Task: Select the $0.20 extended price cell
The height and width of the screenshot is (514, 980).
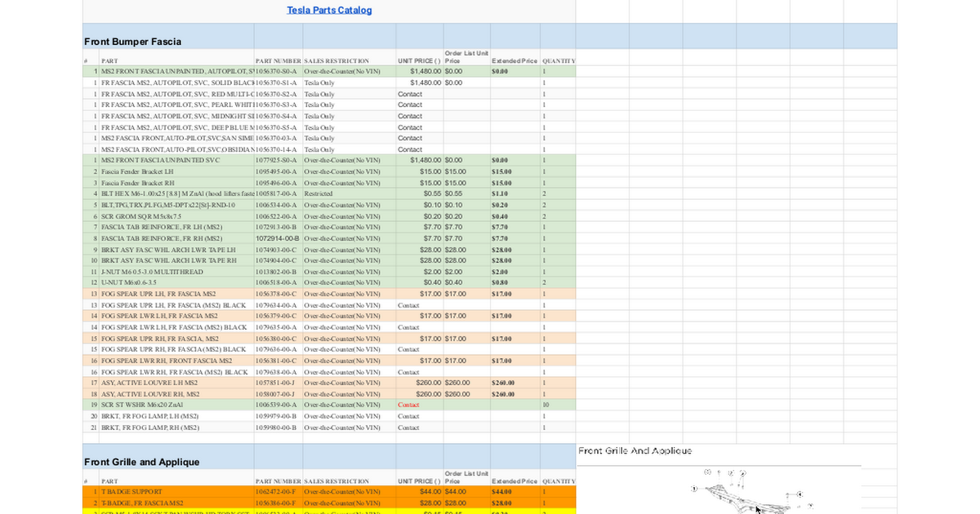Action: click(x=514, y=205)
